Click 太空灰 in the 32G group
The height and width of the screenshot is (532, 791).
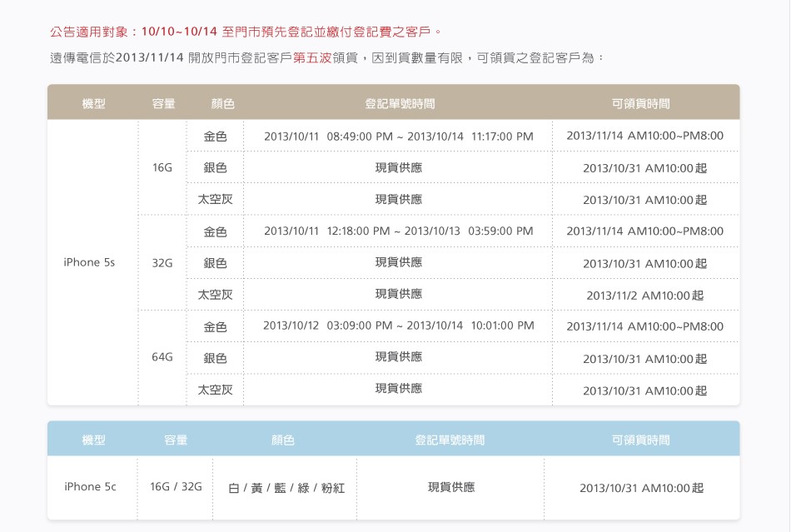coord(216,295)
